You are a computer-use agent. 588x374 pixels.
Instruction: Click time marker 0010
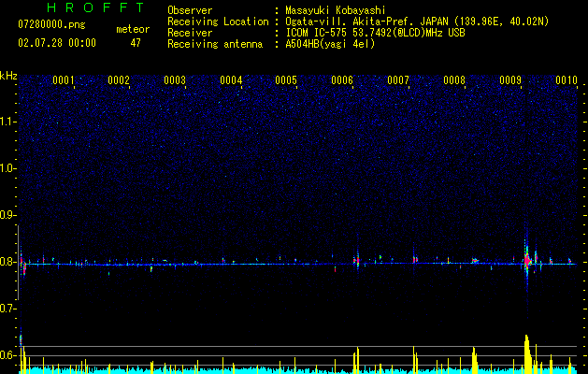566,80
